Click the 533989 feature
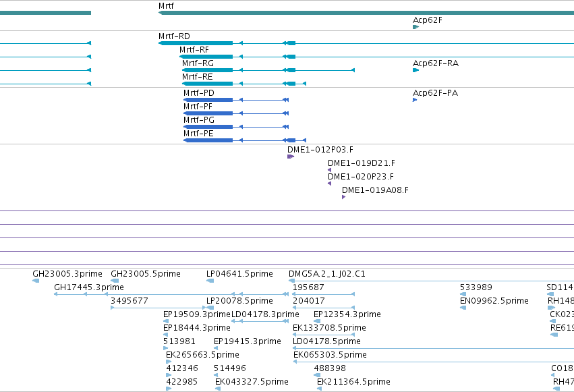This screenshot has width=574, height=392. [463, 294]
